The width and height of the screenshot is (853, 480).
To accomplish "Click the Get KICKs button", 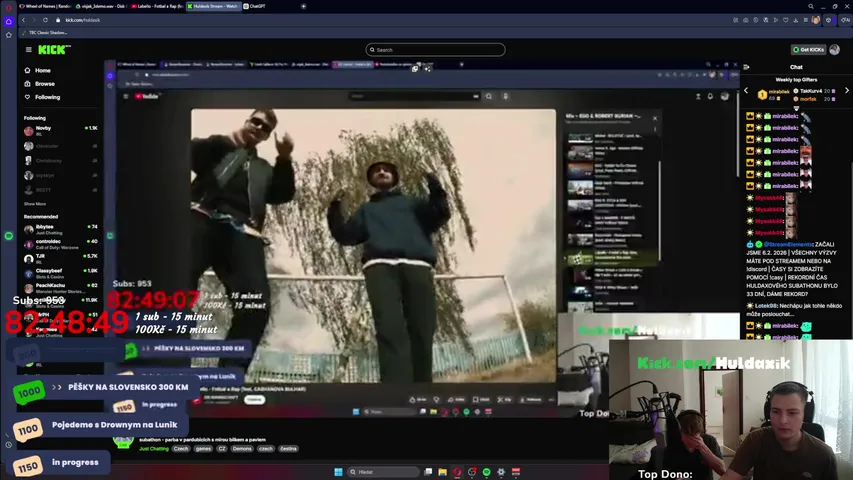I will pos(808,50).
